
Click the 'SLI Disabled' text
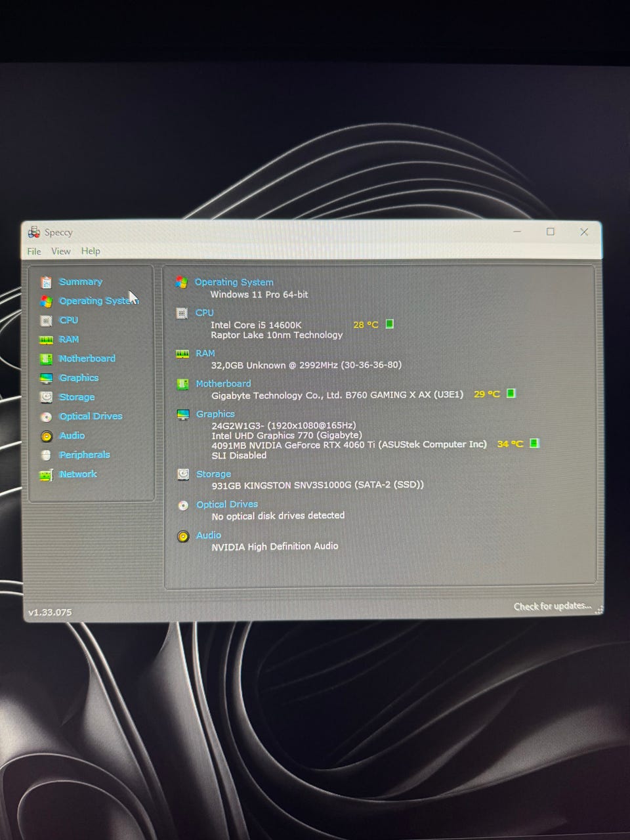point(239,455)
